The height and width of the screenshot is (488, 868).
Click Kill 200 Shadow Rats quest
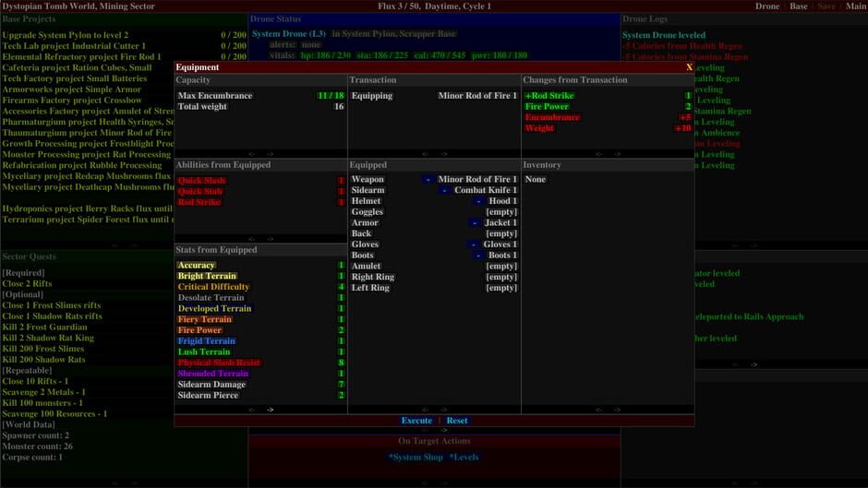click(43, 360)
